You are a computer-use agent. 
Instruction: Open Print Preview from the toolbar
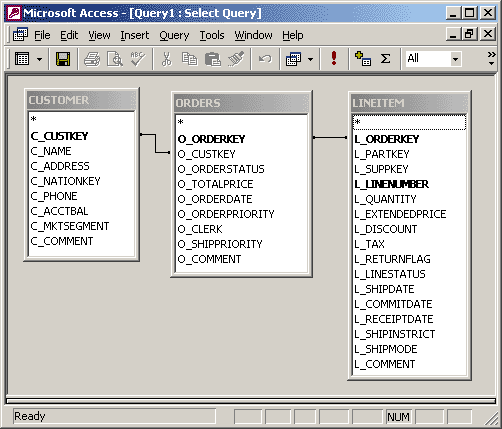coord(115,59)
